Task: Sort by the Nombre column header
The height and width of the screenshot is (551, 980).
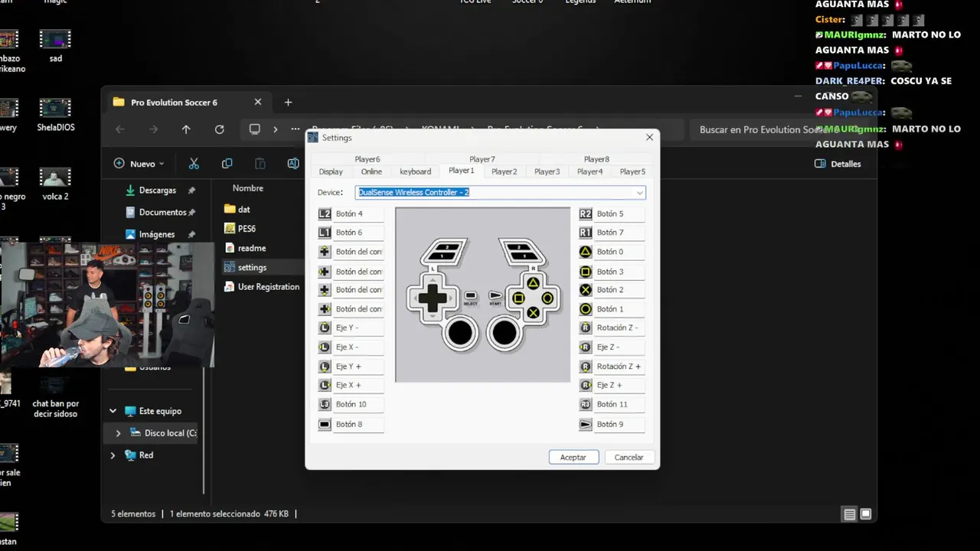Action: click(248, 187)
